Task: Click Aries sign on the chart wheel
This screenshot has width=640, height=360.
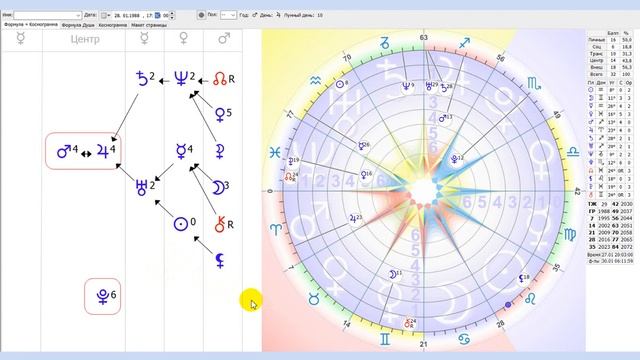Action: [276, 229]
